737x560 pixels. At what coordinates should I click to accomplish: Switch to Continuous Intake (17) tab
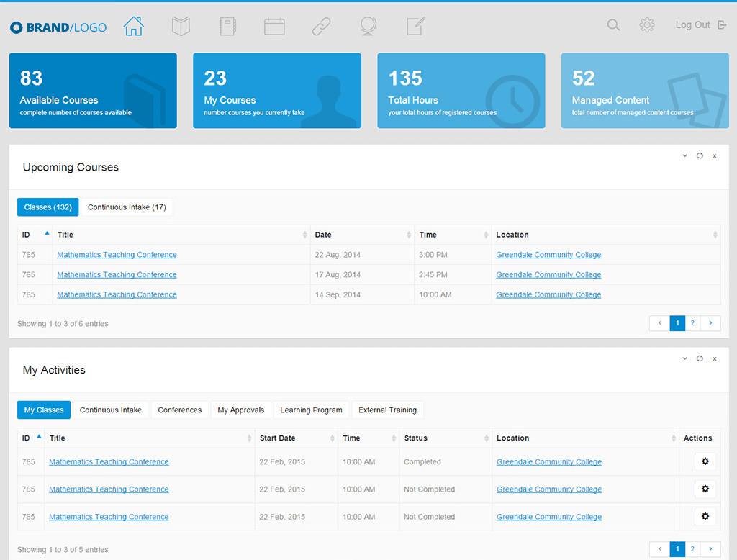[127, 207]
